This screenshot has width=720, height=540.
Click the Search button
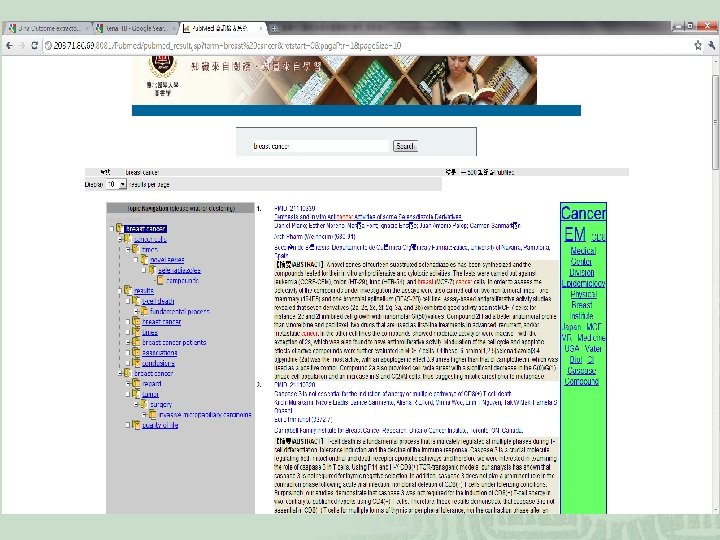pyautogui.click(x=405, y=146)
